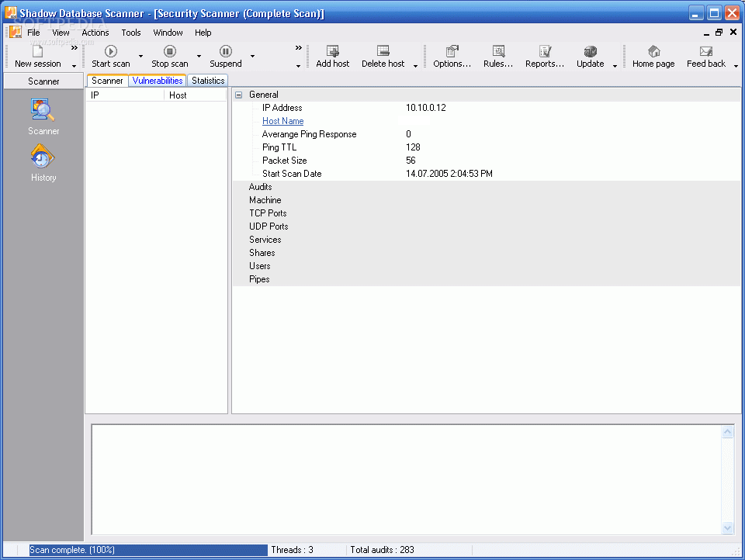
Task: Switch to the Scanner tab
Action: coord(107,81)
